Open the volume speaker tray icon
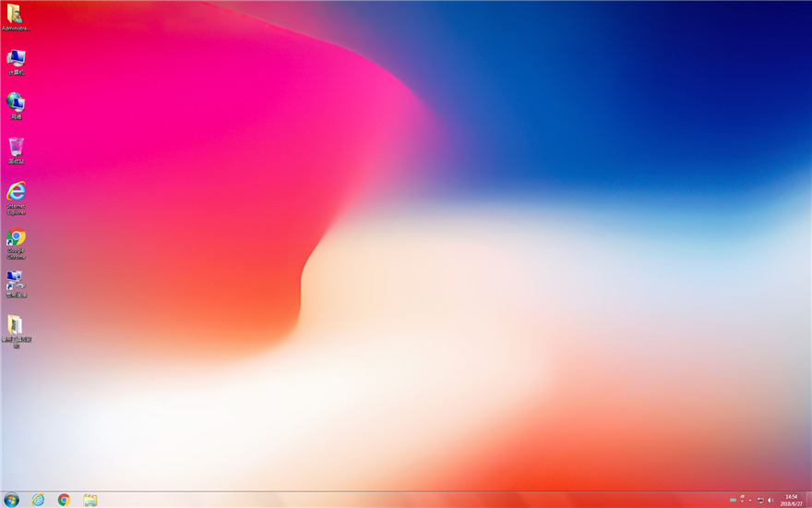 point(770,501)
